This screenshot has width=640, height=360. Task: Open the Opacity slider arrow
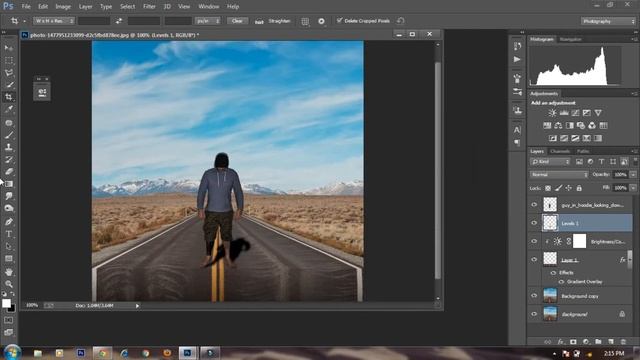633,175
